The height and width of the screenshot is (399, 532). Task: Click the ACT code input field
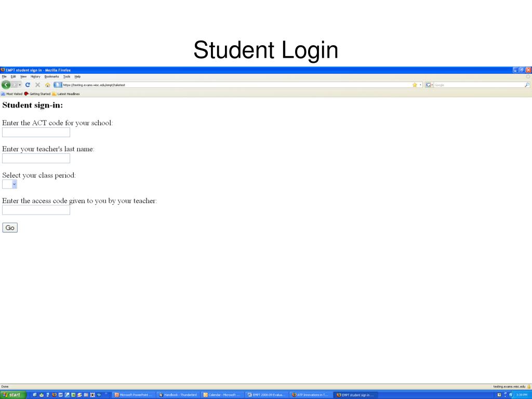[x=36, y=132]
